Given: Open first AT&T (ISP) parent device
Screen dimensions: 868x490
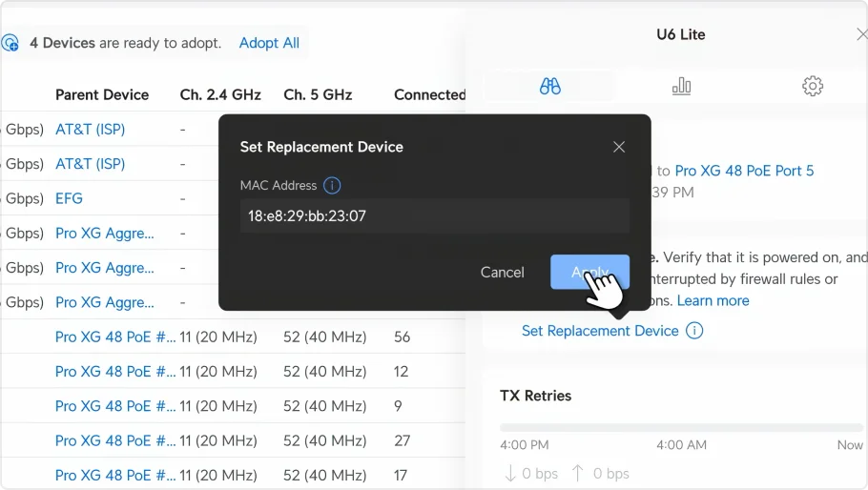Looking at the screenshot, I should click(91, 130).
